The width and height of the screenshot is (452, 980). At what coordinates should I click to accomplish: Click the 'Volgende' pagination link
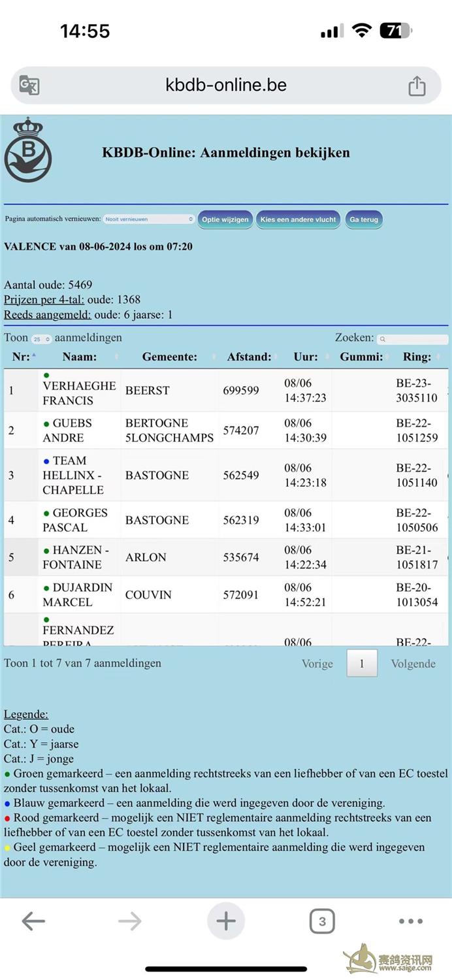coord(413,664)
